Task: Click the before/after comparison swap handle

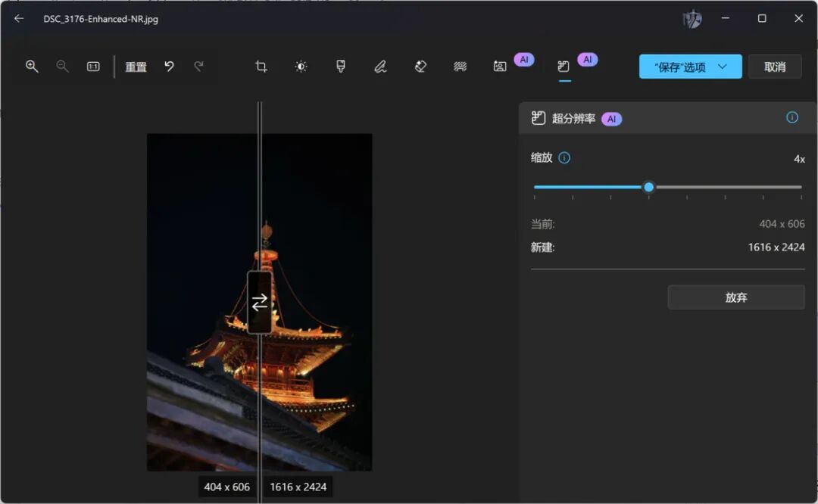Action: (x=259, y=302)
